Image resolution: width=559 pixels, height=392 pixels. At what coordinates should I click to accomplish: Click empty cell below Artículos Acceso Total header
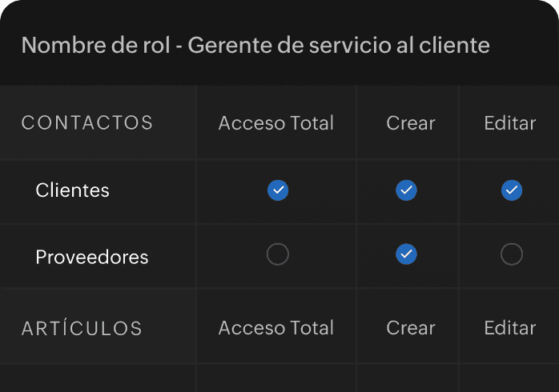(x=276, y=378)
